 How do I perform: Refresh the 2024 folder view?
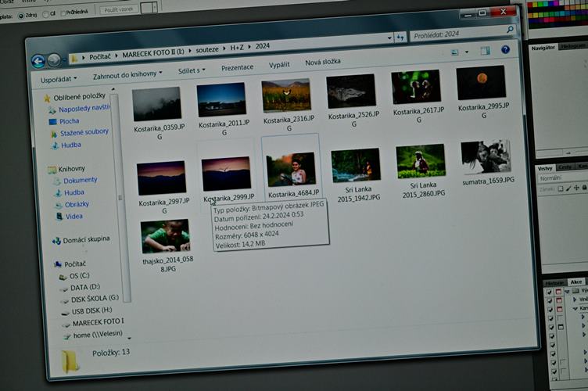[x=400, y=38]
